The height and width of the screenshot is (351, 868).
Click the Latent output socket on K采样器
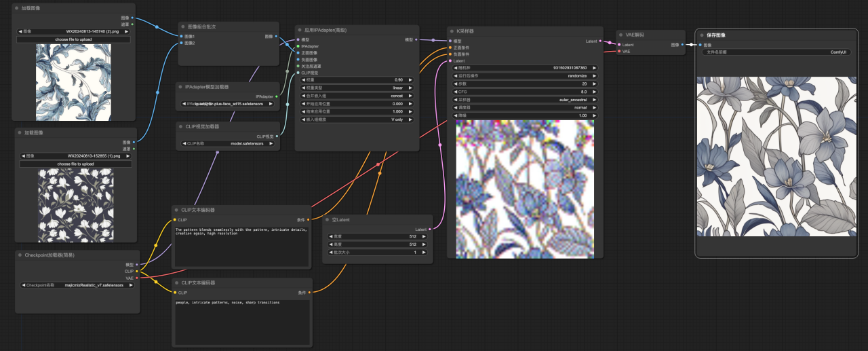(600, 41)
